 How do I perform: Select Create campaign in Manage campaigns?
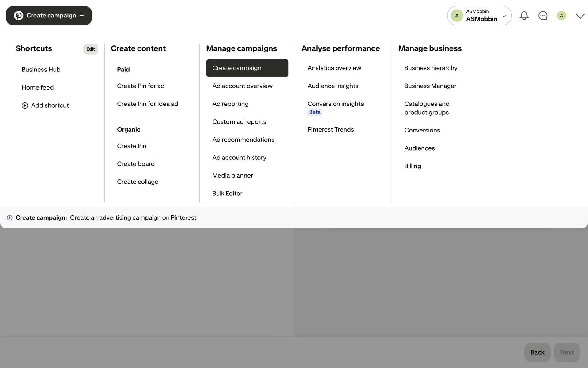(x=247, y=68)
